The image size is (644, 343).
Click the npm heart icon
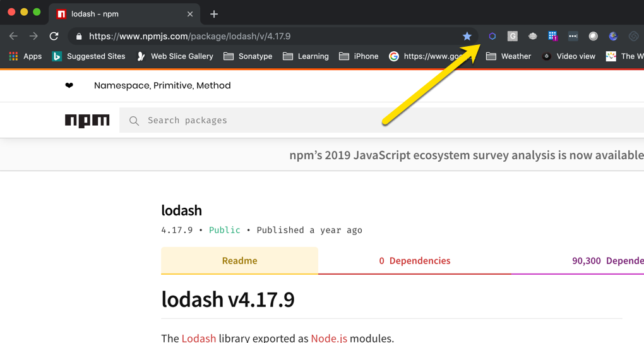pyautogui.click(x=69, y=85)
